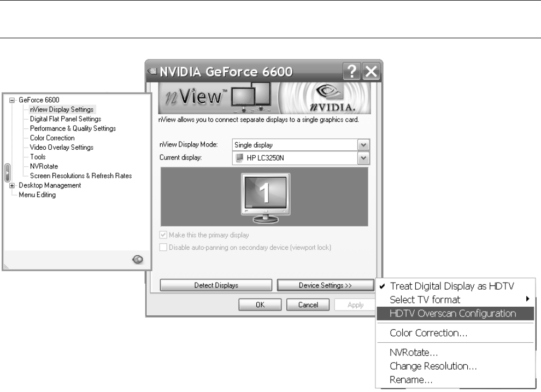Screen dimensions: 541x392
Task: Toggle Disable auto-panning on secondary device checkbox
Action: [163, 247]
